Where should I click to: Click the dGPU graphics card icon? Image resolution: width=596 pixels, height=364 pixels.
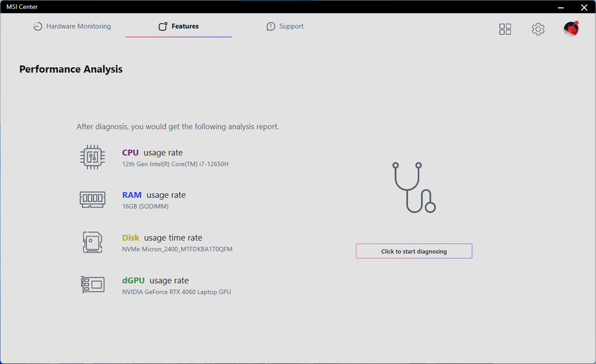point(93,284)
